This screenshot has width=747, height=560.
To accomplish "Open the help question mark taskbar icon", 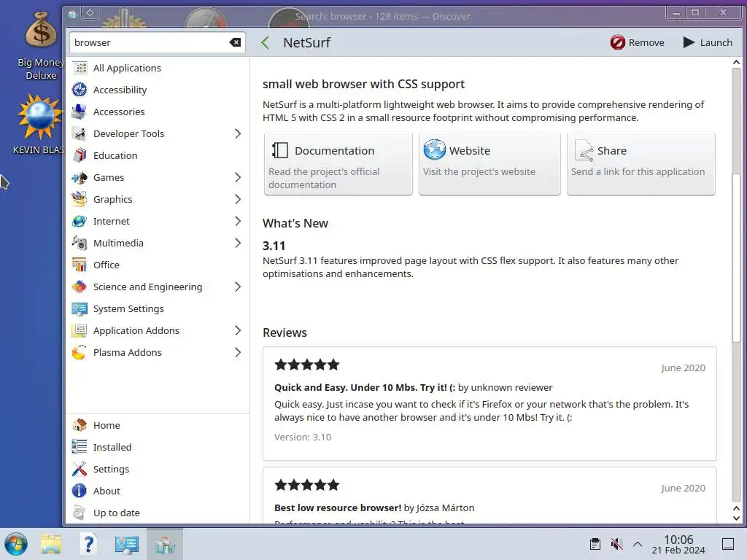I will (88, 544).
